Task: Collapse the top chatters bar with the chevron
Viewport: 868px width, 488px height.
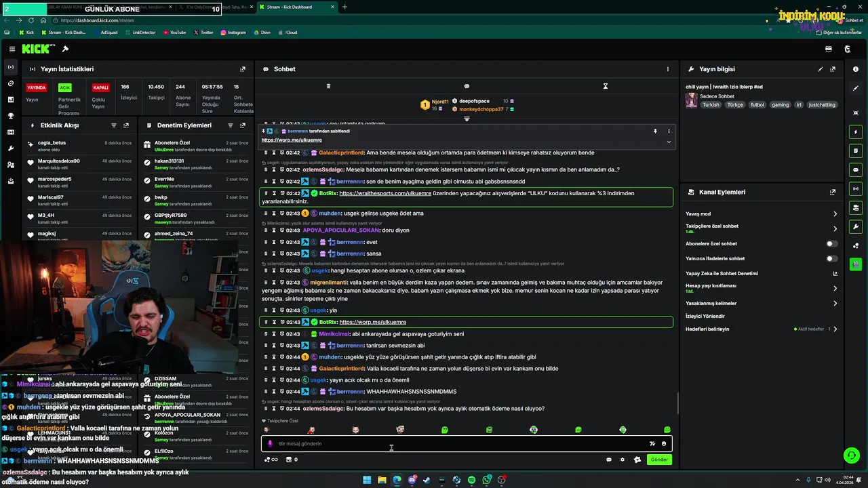Action: [x=467, y=119]
